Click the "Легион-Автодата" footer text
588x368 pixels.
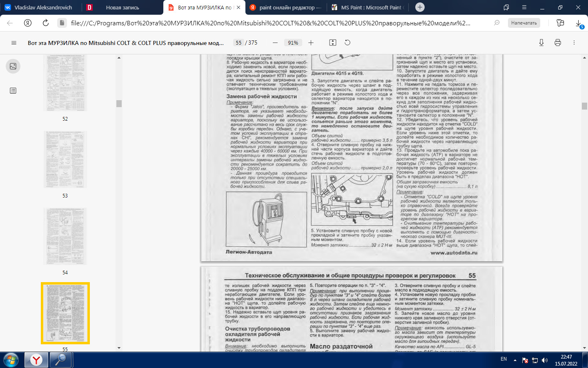click(x=249, y=252)
